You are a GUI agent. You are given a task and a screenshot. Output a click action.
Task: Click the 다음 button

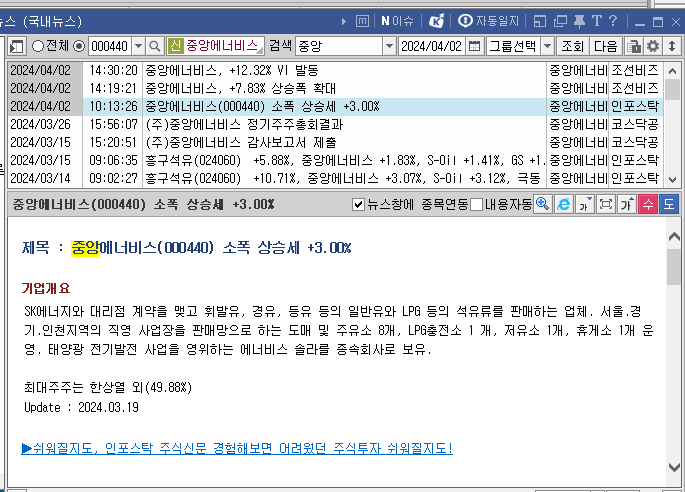click(x=605, y=46)
